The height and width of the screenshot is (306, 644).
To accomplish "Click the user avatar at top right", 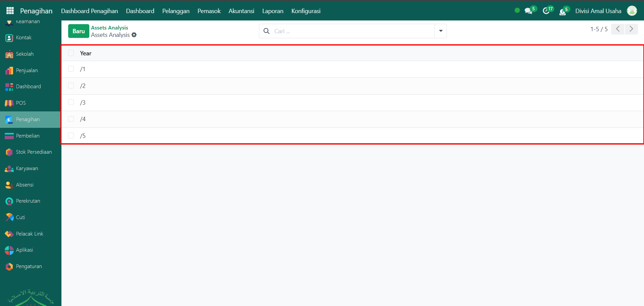I will point(632,11).
